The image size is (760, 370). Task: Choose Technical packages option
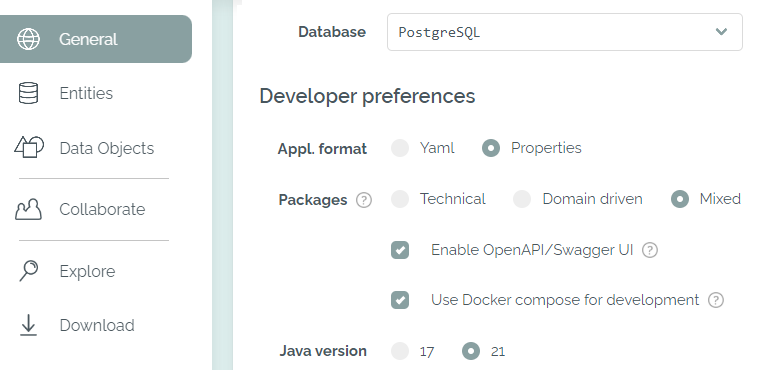[x=400, y=199]
